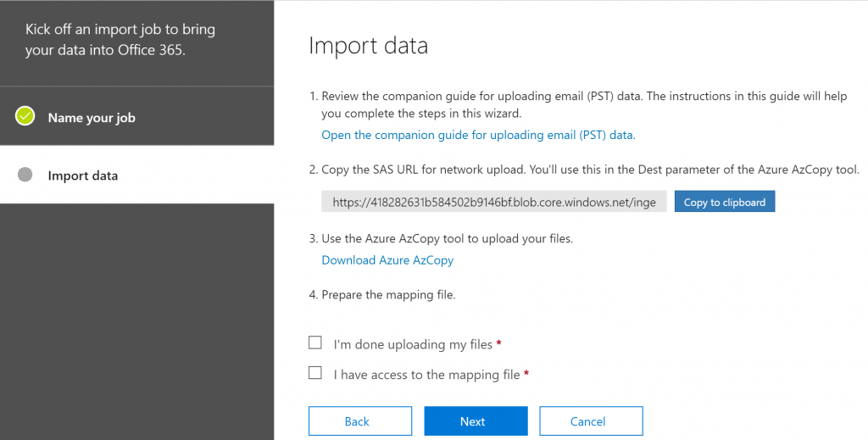Click the I have access to mapping file label
868x440 pixels.
[426, 375]
